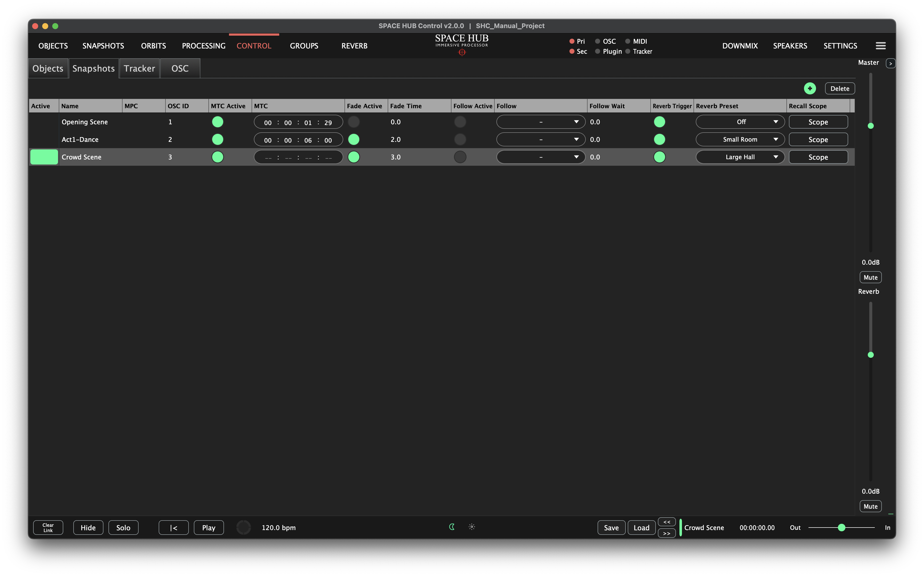This screenshot has height=576, width=924.
Task: Disable MTC Active for Opening Scene
Action: (x=217, y=122)
